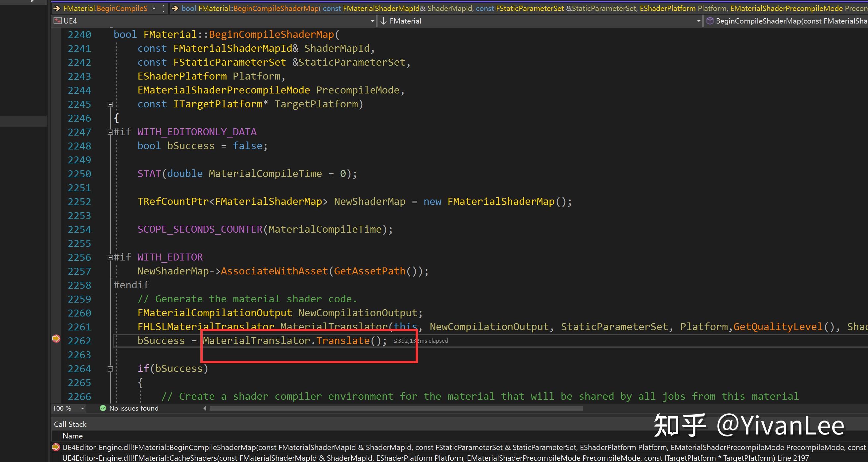Click the green No issues found checkmark
The height and width of the screenshot is (462, 868).
tap(103, 408)
